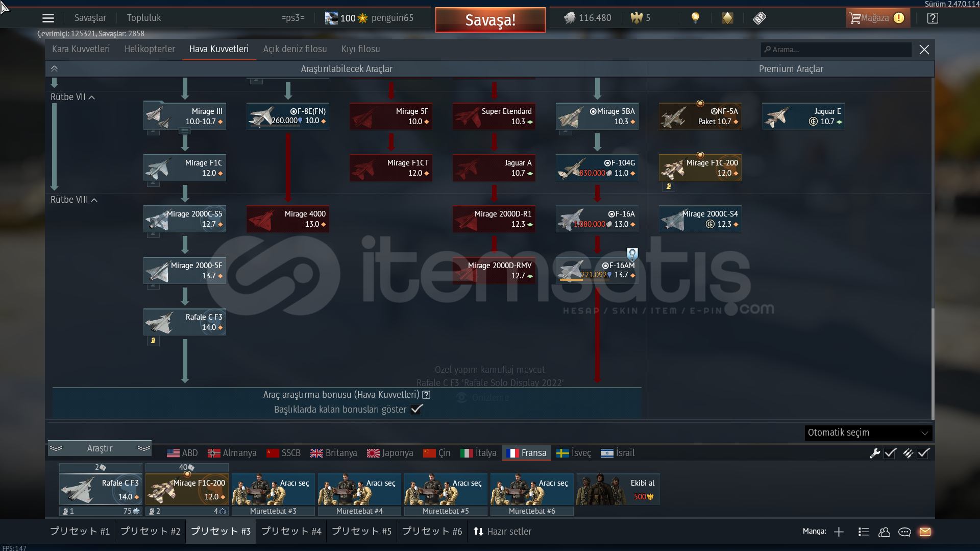Viewport: 980px width, 551px height.
Task: Click Aracı seç for Mürettebat #3
Action: coord(273,489)
